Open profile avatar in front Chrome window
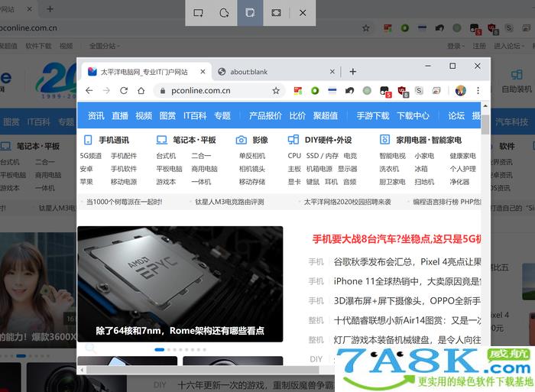 [461, 90]
